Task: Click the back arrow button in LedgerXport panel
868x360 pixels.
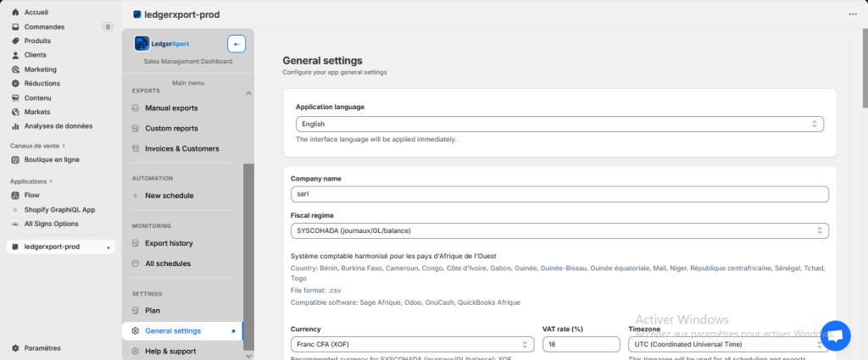Action: [236, 44]
